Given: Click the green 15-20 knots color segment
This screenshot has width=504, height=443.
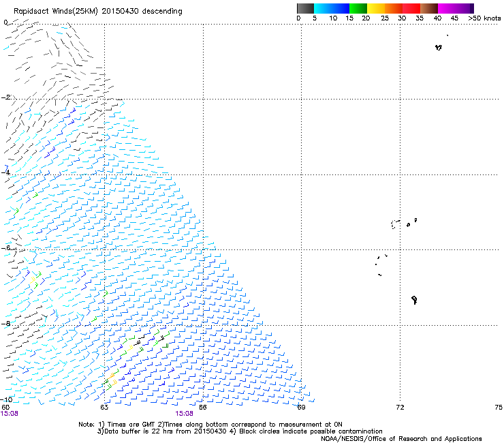Looking at the screenshot, I should (x=358, y=8).
